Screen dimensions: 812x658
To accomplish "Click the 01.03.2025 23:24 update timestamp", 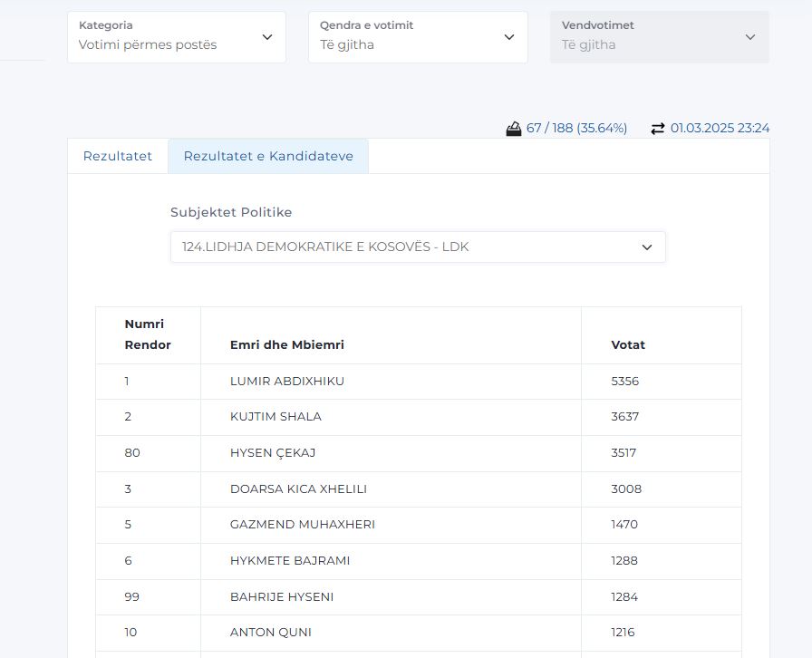I will [720, 129].
